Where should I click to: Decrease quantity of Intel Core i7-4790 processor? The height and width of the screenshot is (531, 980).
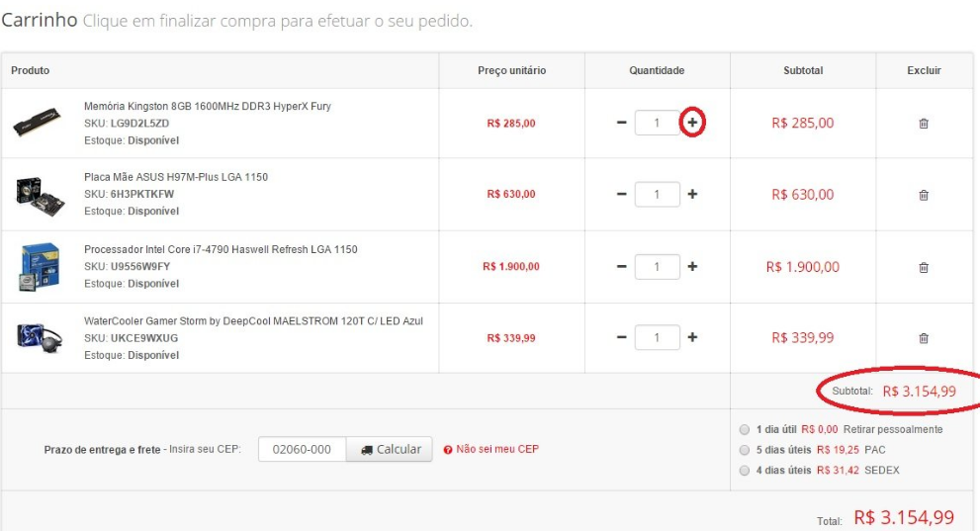tap(621, 266)
